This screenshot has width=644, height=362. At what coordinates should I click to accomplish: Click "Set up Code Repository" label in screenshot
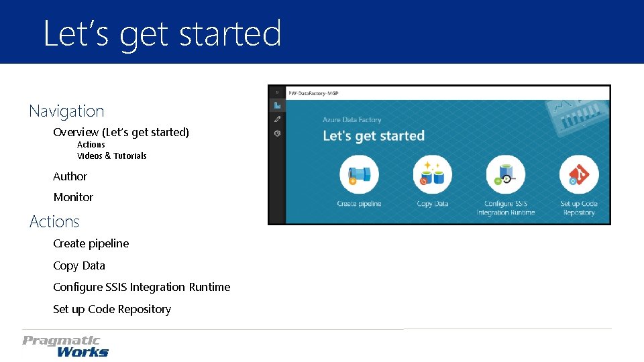point(579,208)
